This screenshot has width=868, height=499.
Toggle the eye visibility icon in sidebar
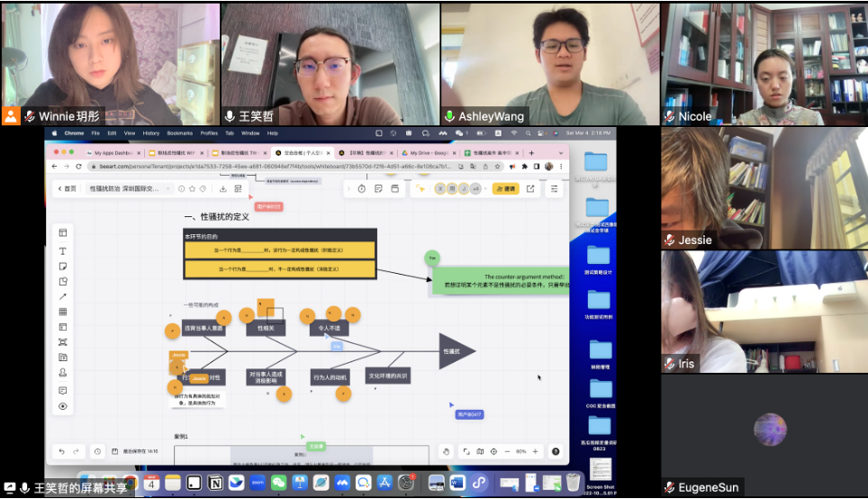[x=62, y=406]
